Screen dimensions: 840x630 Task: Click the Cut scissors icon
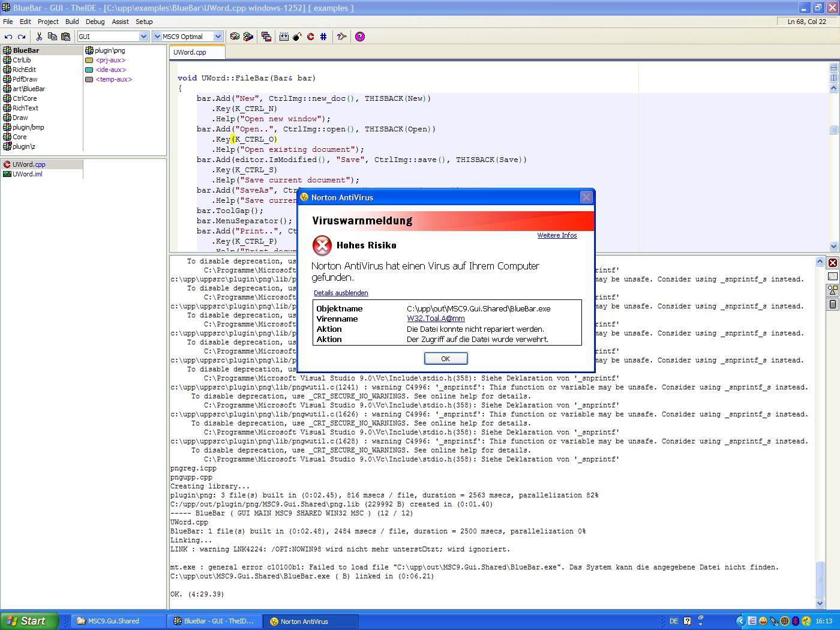click(40, 37)
